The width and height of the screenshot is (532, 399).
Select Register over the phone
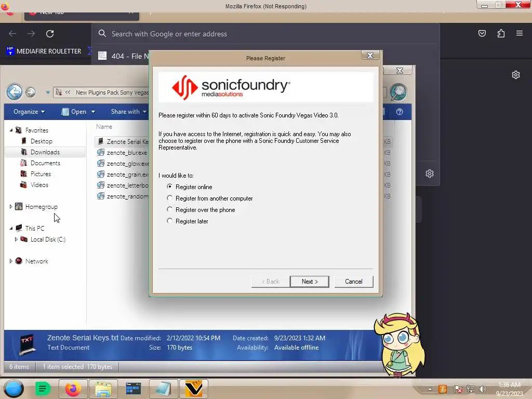click(201, 210)
